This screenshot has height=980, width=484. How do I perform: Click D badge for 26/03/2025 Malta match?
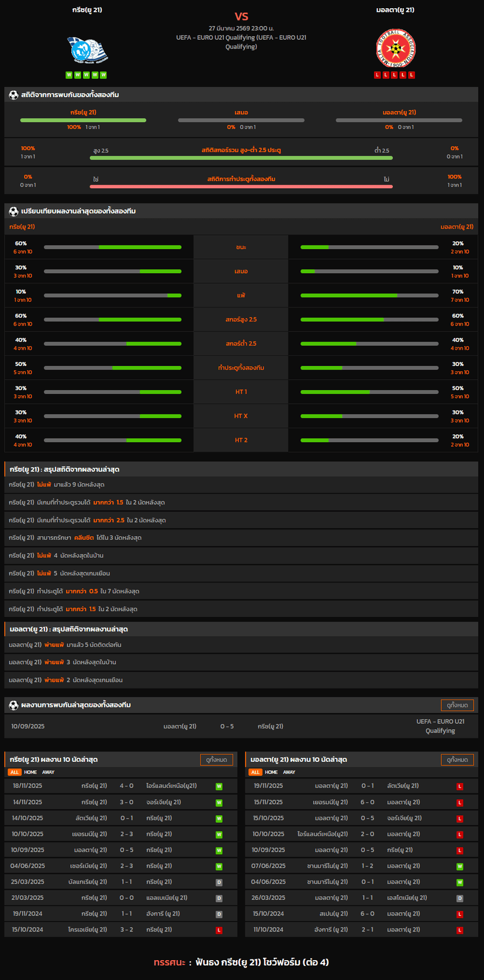(x=460, y=898)
